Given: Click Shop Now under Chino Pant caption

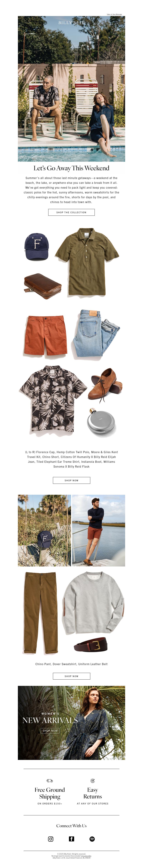Looking at the screenshot, I should (71, 676).
